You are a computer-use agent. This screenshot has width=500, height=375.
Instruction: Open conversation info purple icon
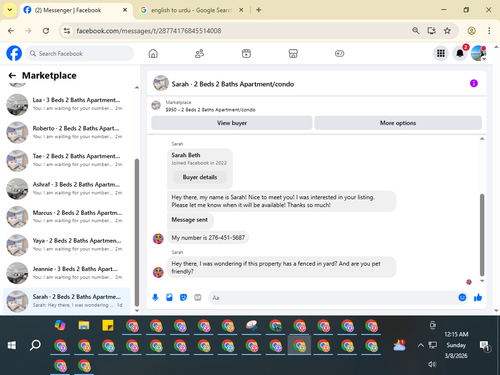coord(474,83)
